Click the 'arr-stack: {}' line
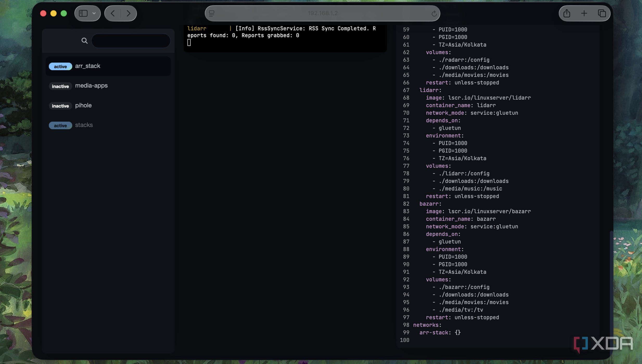Image resolution: width=642 pixels, height=364 pixels. (440, 333)
